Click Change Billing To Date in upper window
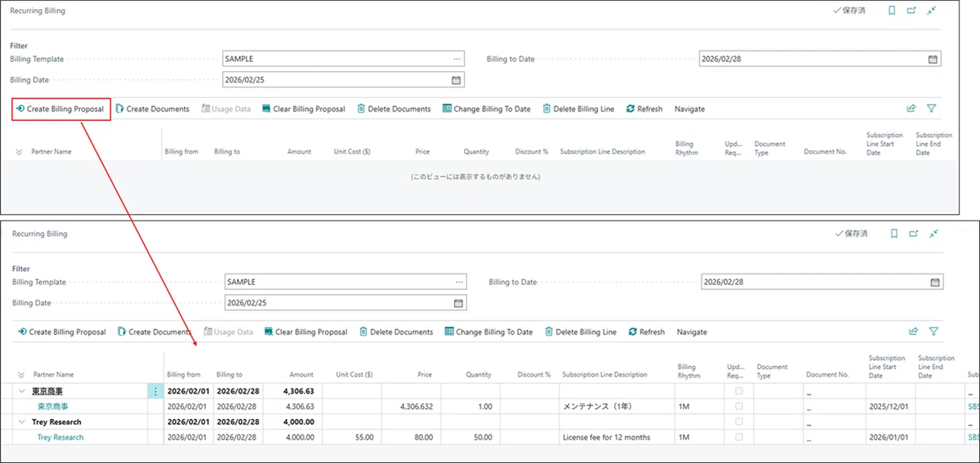 click(x=486, y=109)
